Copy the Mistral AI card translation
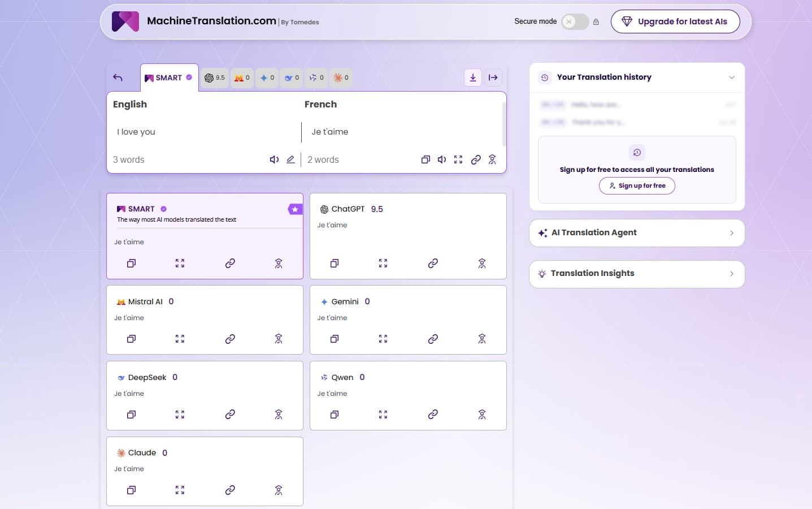Screen dimensions: 812x509 [x=131, y=339]
